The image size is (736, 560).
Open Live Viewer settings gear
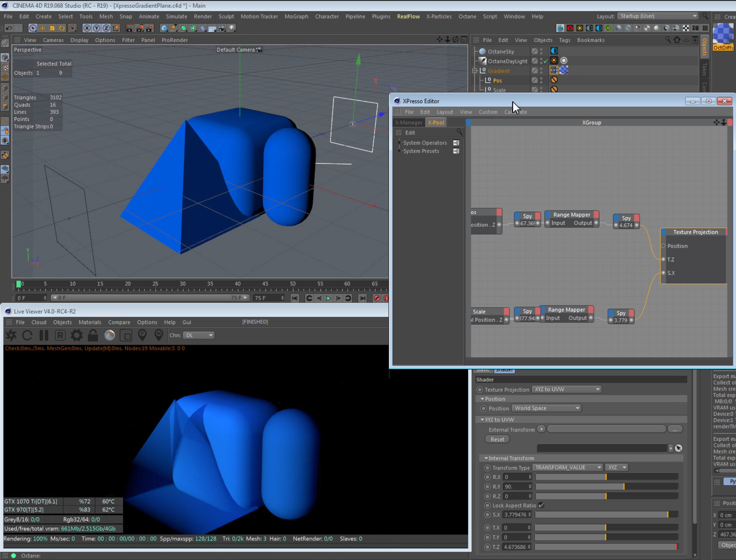pyautogui.click(x=76, y=335)
